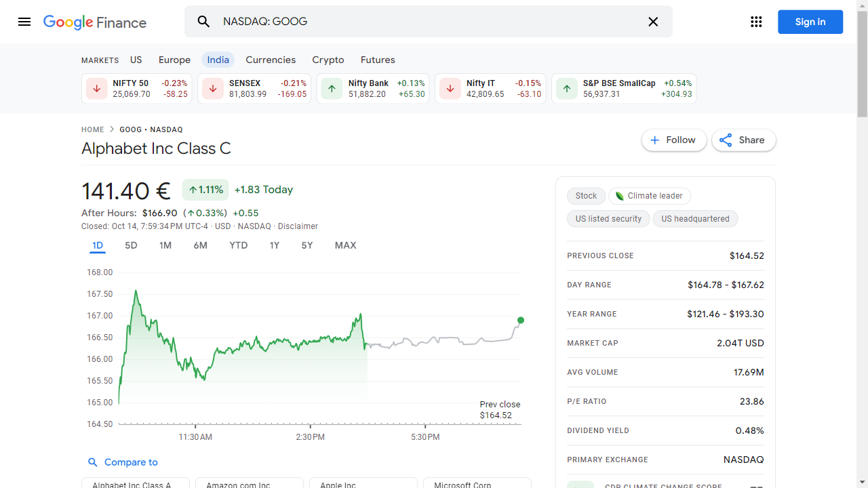Click the red down arrow on NIFTY 50 card

pyautogui.click(x=96, y=88)
